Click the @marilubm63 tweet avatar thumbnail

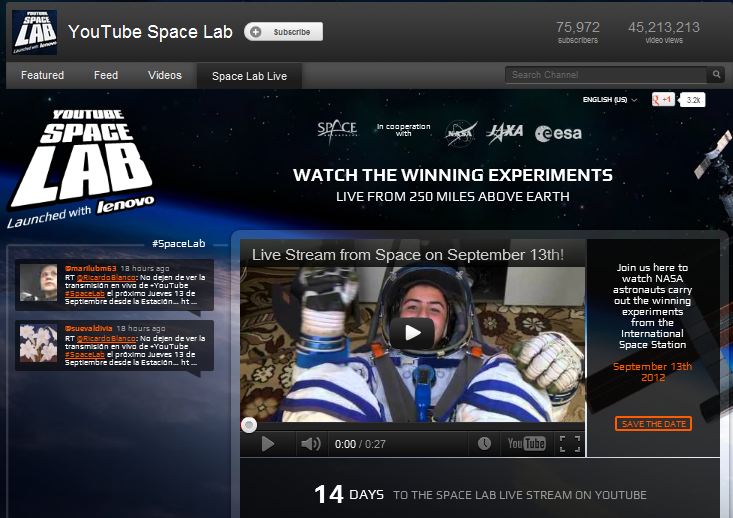pos(38,282)
